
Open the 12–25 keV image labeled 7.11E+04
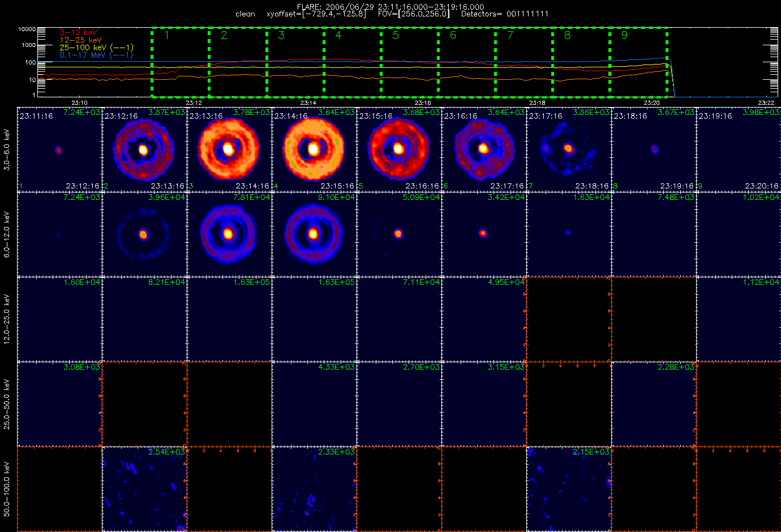(399, 319)
